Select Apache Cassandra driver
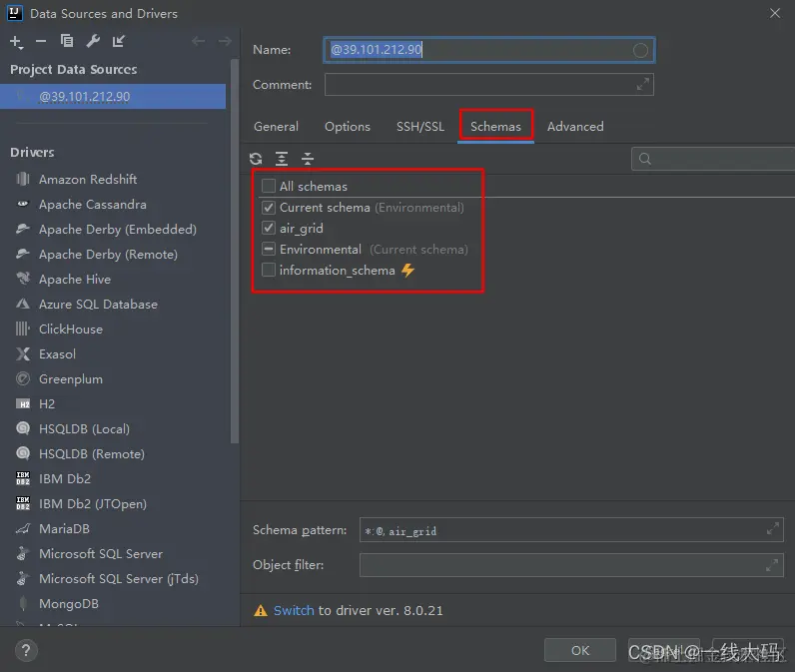 point(92,205)
